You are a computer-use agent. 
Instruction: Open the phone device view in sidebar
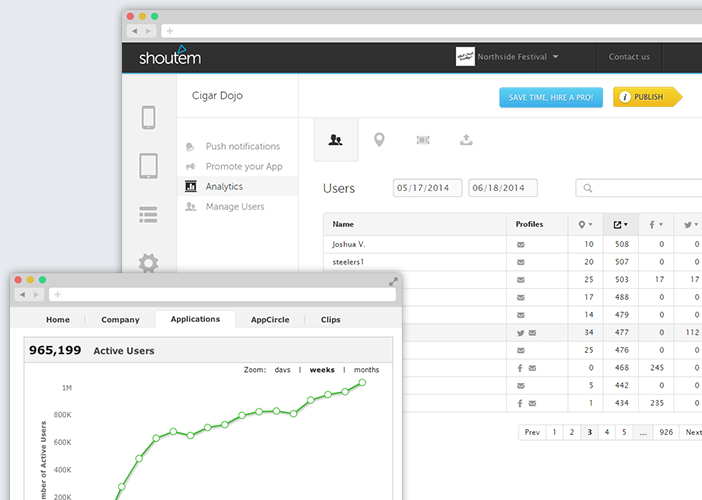[x=149, y=117]
